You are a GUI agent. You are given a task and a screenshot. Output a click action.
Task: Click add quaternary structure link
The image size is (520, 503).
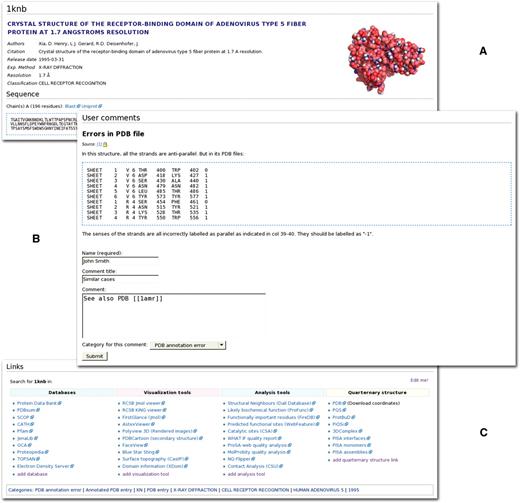pyautogui.click(x=365, y=460)
